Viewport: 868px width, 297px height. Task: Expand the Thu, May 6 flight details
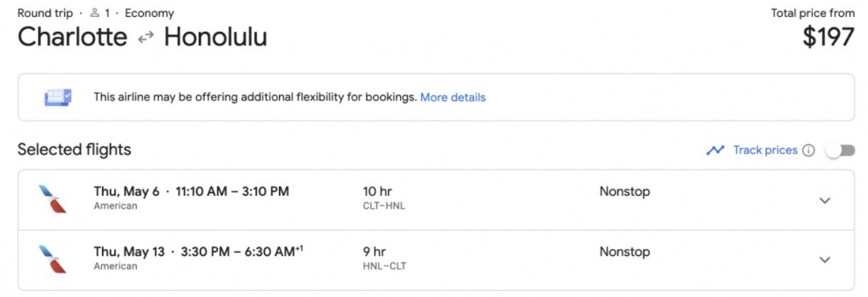(x=824, y=200)
